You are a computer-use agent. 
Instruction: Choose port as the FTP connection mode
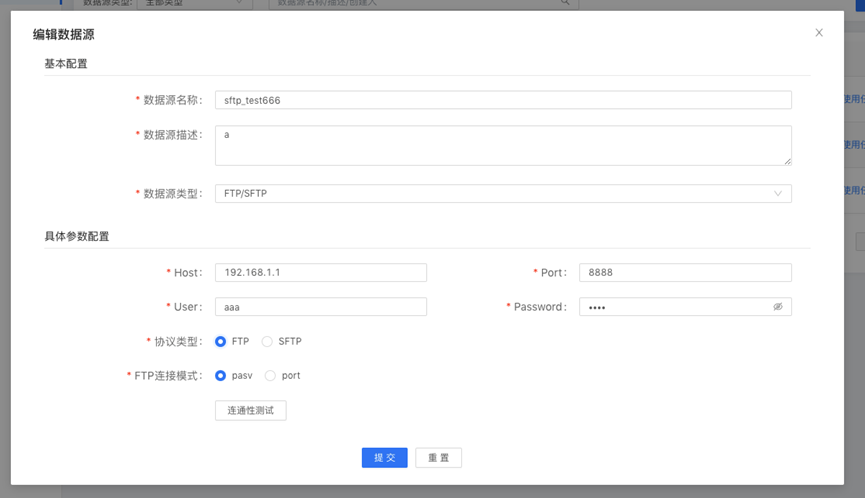coord(270,376)
